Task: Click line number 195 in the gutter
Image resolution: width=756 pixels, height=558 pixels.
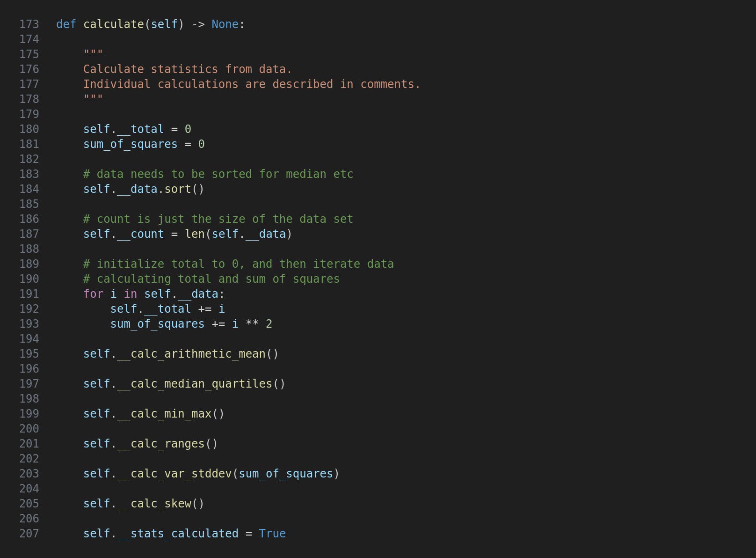Action: (x=29, y=354)
